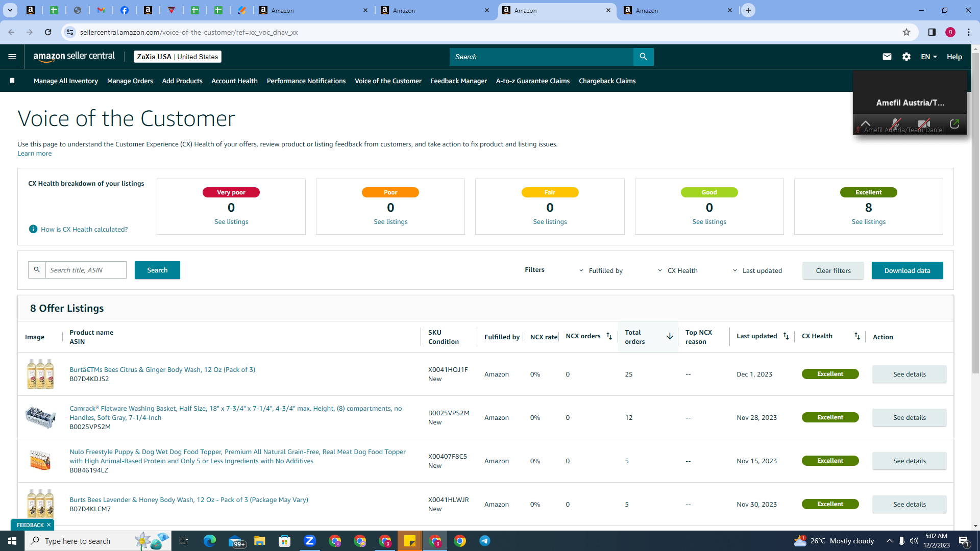Open A-to-z Guarantee Claims
This screenshot has width=980, height=551.
coord(533,81)
